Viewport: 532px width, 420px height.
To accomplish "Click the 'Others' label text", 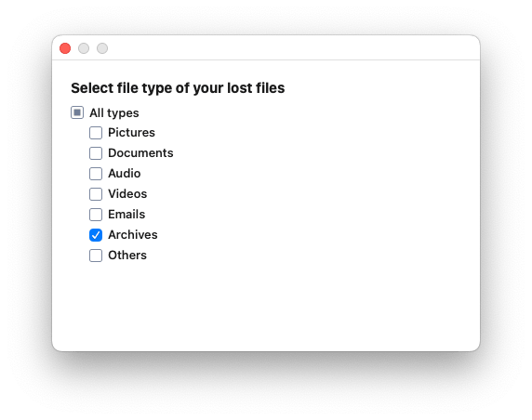I will coord(127,255).
